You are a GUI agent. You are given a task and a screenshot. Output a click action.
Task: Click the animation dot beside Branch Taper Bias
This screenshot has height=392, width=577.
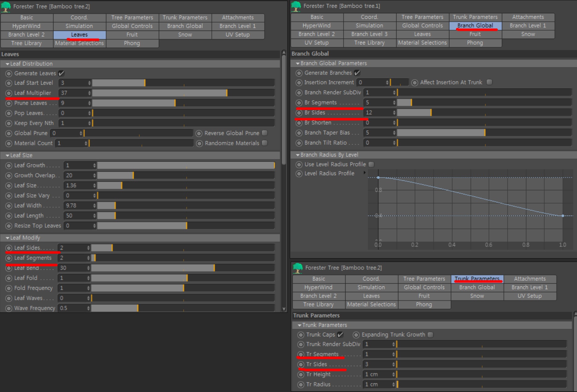(299, 133)
